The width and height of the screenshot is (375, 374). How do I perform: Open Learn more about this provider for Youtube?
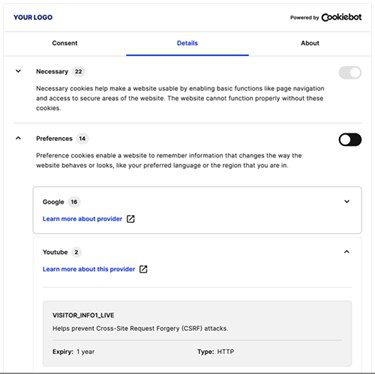point(89,269)
